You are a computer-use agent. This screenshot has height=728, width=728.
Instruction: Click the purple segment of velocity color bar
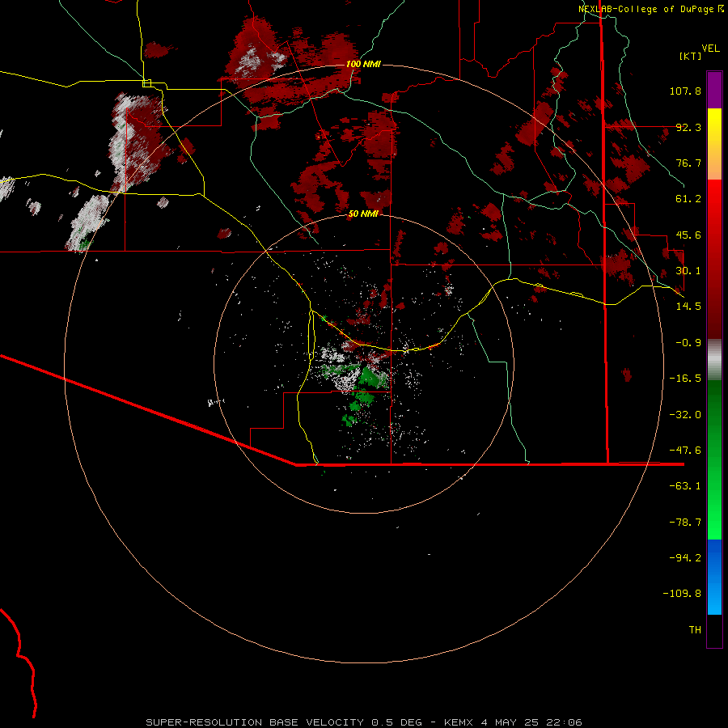(x=714, y=90)
